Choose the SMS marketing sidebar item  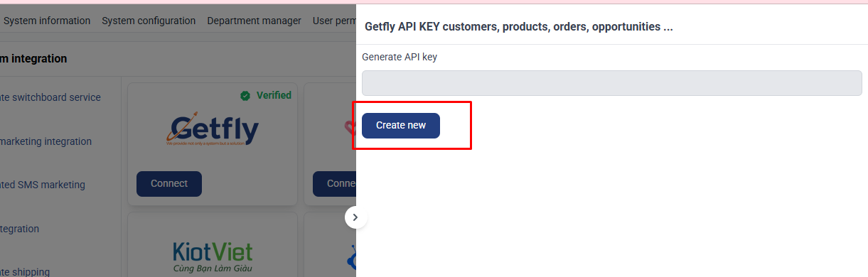(x=43, y=185)
